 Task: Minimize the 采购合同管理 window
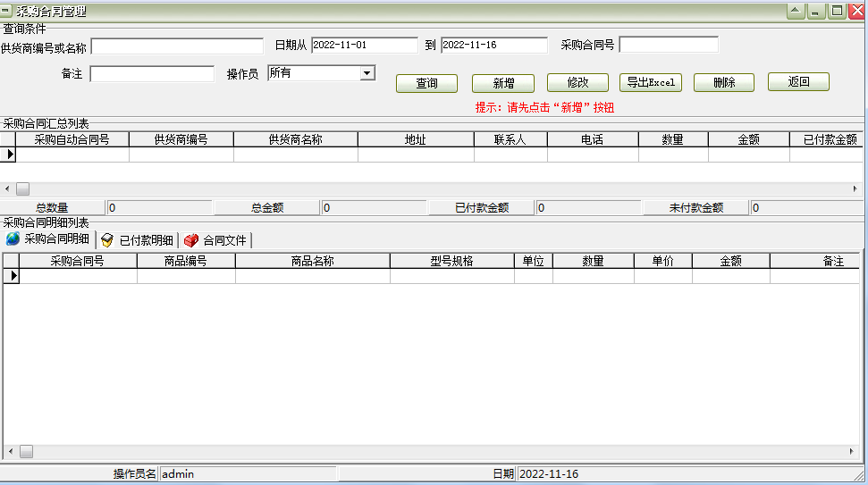coord(816,11)
